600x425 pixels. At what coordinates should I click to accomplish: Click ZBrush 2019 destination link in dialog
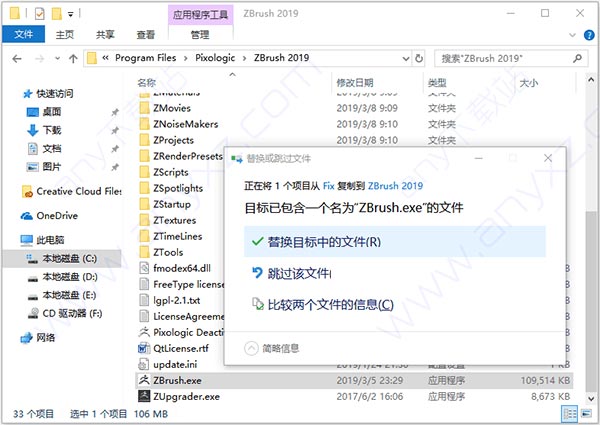click(x=395, y=186)
